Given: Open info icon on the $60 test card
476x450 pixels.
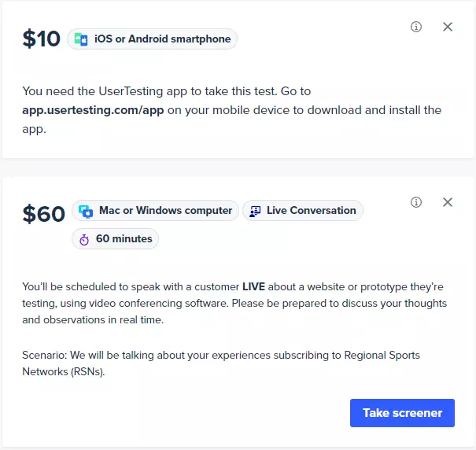Looking at the screenshot, I should [416, 202].
